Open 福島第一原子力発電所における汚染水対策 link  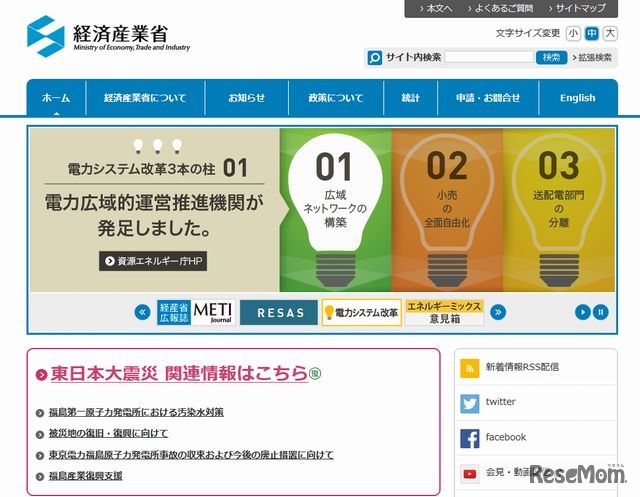[136, 412]
